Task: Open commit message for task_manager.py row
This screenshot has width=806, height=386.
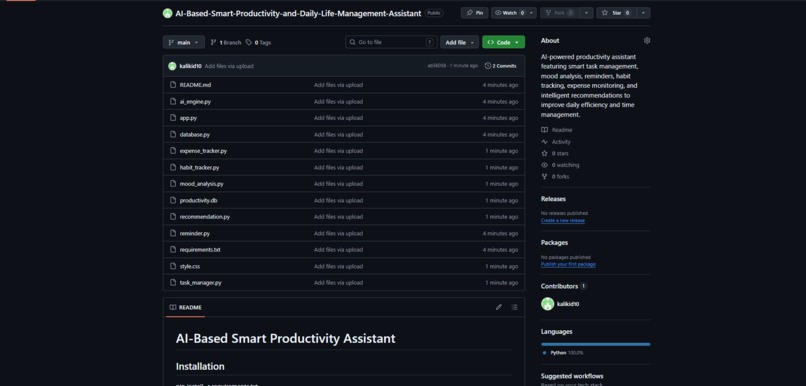Action: point(338,283)
